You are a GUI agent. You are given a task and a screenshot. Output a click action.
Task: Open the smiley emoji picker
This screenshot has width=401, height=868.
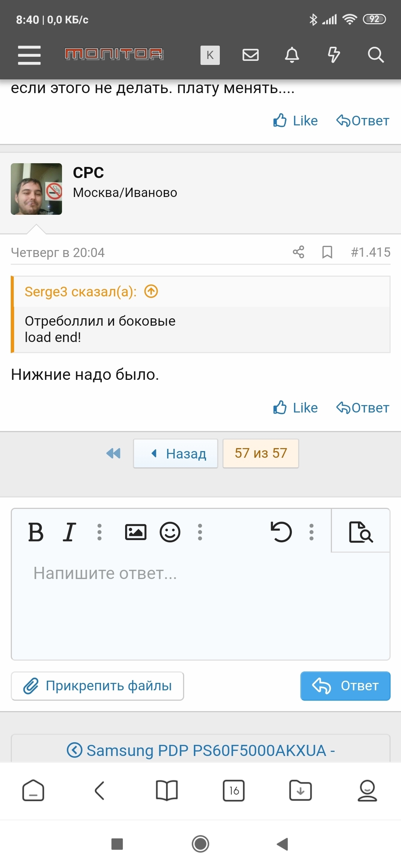coord(170,532)
